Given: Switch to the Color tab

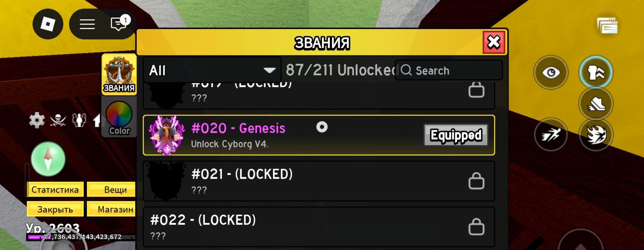Looking at the screenshot, I should tap(119, 118).
